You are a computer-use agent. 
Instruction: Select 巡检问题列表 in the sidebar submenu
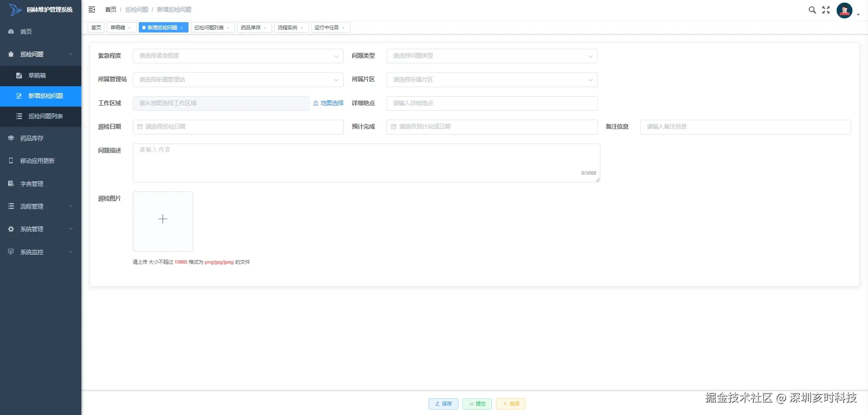pyautogui.click(x=41, y=116)
